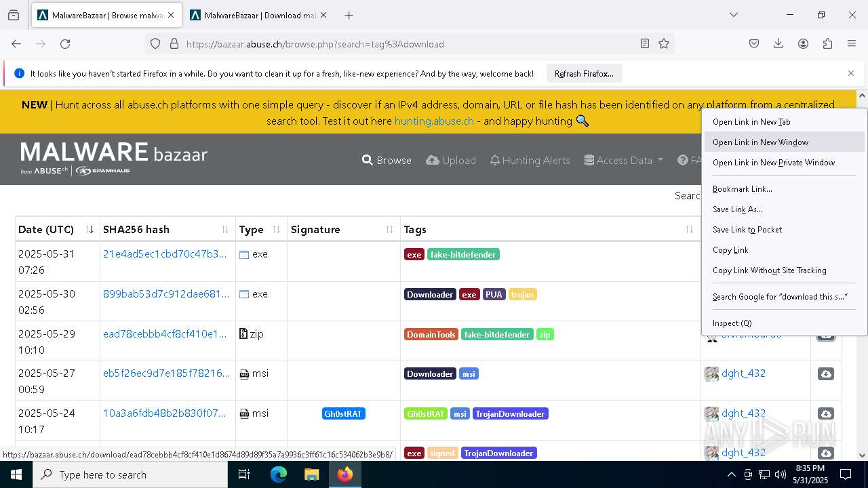Select Search Google for entry
Image resolution: width=868 pixels, height=488 pixels.
(785, 297)
